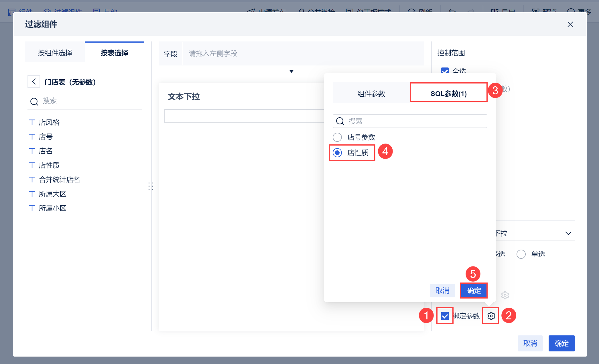The height and width of the screenshot is (364, 599).
Task: Uncheck the 绑定参数 checkbox
Action: [445, 316]
